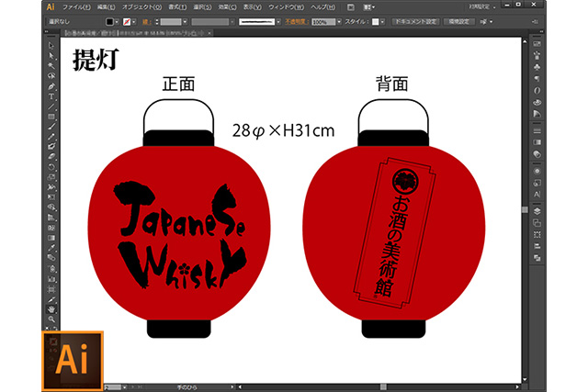Open the Layers panel icon
The image size is (588, 392).
[x=537, y=211]
